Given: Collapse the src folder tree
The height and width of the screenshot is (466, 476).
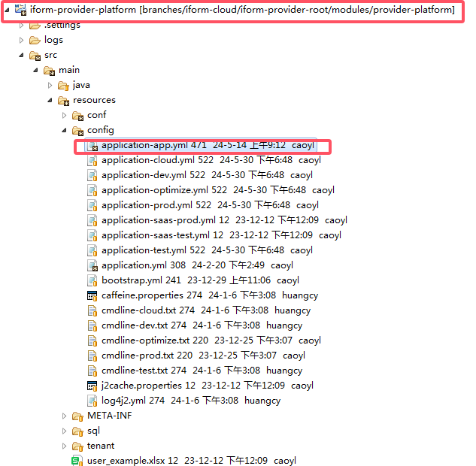Looking at the screenshot, I should click(x=22, y=55).
